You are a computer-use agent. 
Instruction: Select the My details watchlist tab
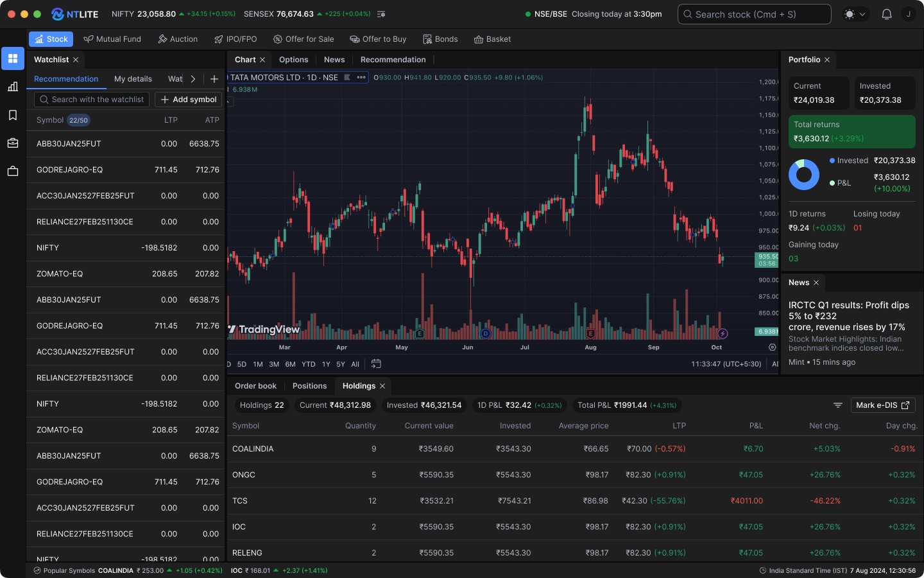133,79
